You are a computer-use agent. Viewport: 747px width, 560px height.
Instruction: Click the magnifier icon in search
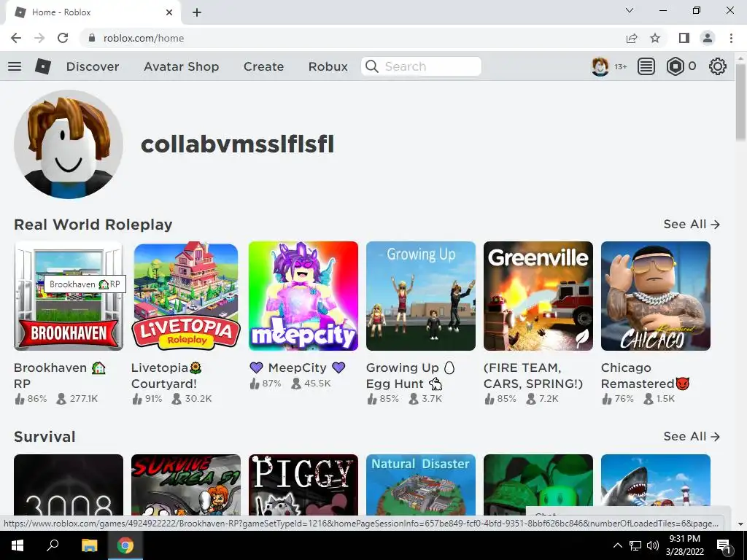tap(372, 66)
